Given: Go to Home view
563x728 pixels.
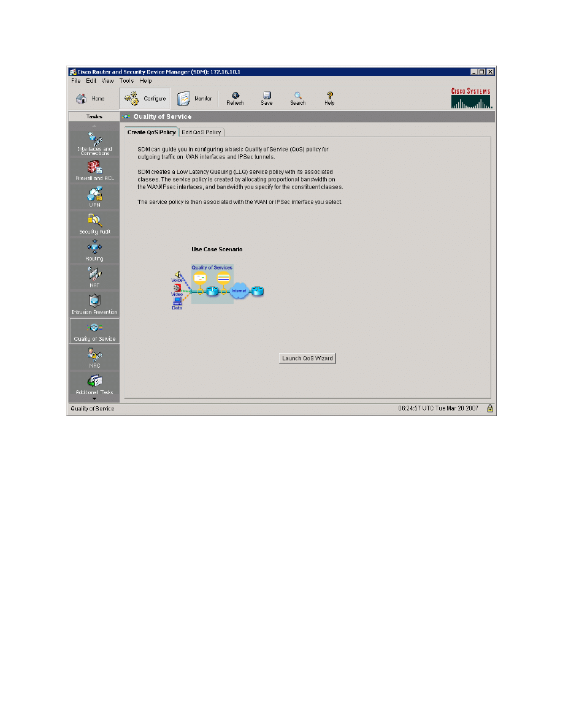Looking at the screenshot, I should [x=90, y=99].
